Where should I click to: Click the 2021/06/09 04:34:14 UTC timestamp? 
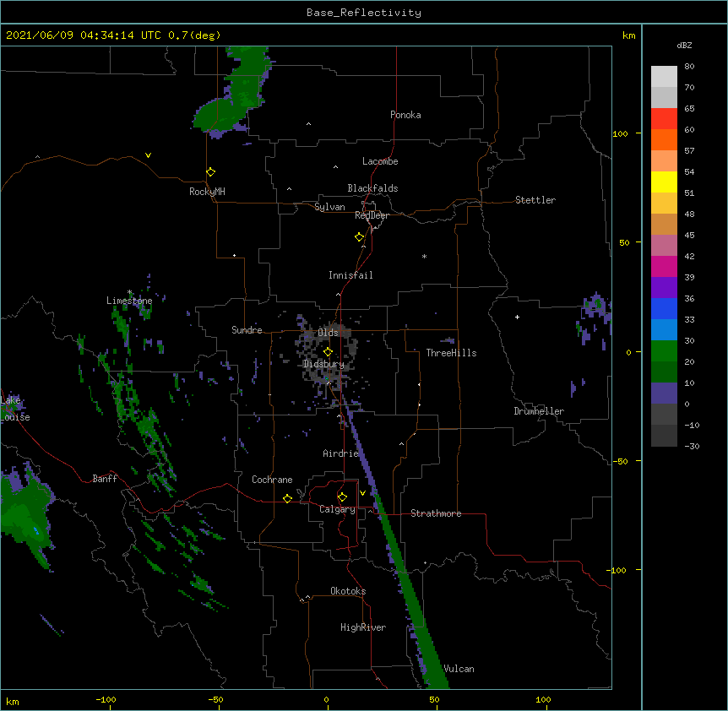tap(84, 35)
